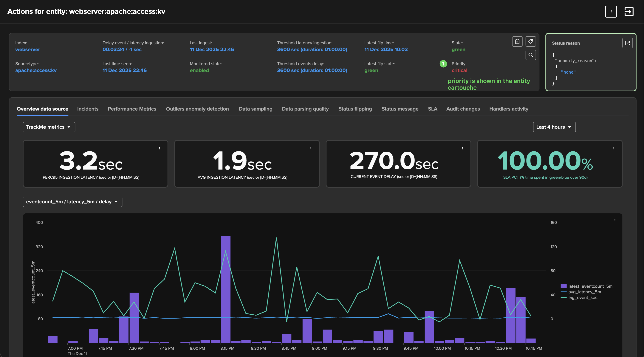Screen dimensions: 644x357
Task: Expand eventcount_5m / latency_5m / delay dropdown
Action: (x=72, y=202)
